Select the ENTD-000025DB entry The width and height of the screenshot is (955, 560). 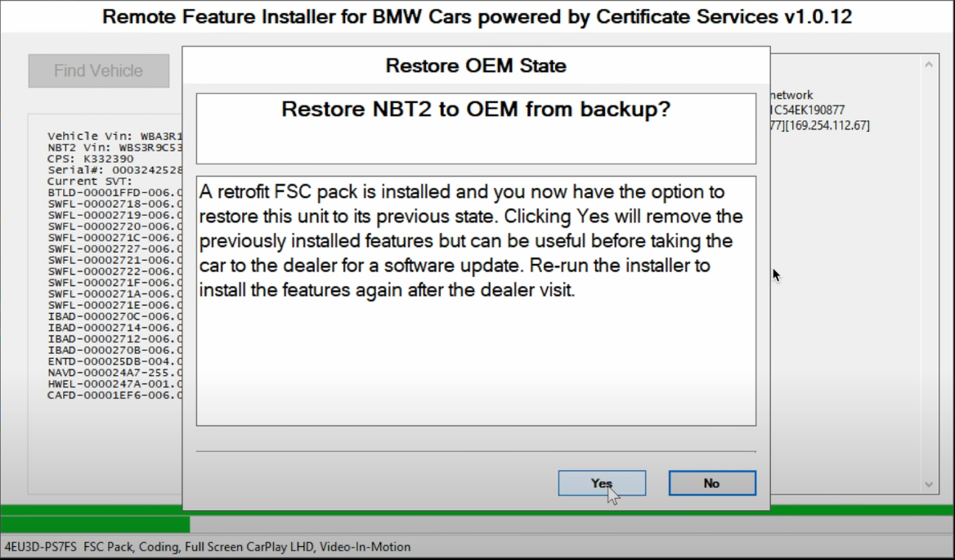coord(115,361)
